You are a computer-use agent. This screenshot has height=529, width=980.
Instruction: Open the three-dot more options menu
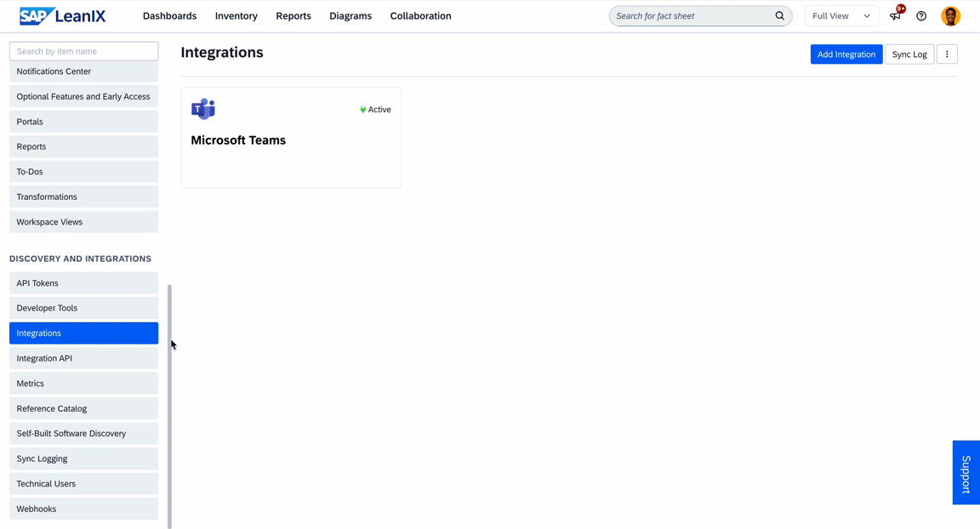coord(947,54)
